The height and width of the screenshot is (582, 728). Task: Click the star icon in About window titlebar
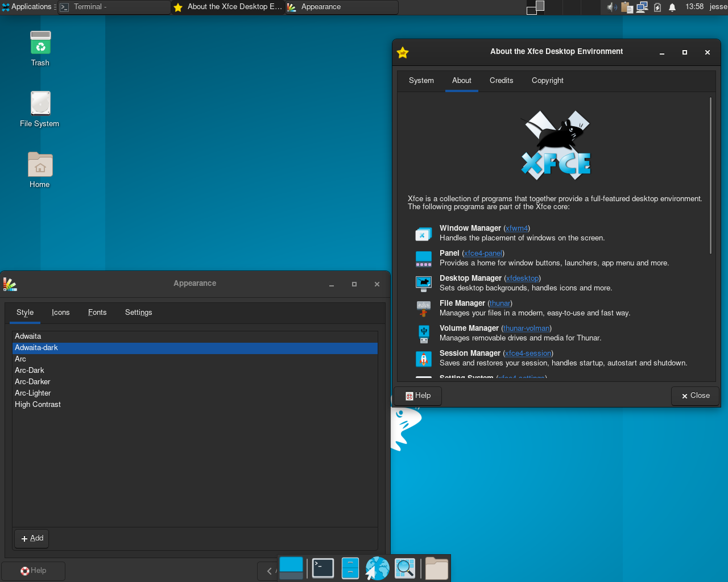[403, 52]
